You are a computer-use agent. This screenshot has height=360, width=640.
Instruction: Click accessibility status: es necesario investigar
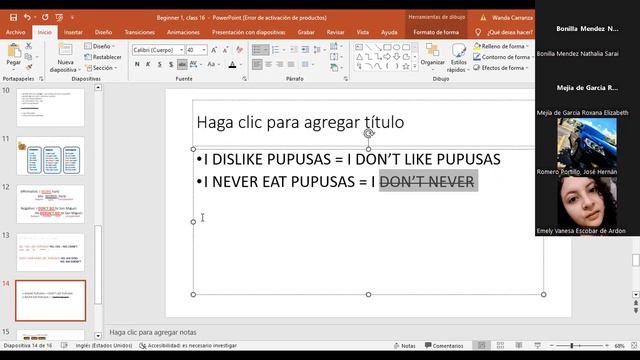tap(188, 345)
